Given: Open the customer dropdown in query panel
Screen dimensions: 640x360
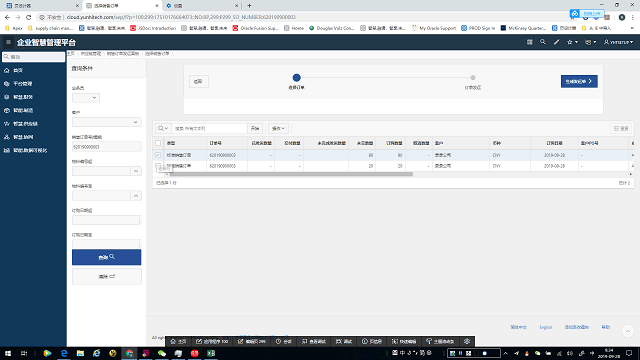Looking at the screenshot, I should point(107,122).
